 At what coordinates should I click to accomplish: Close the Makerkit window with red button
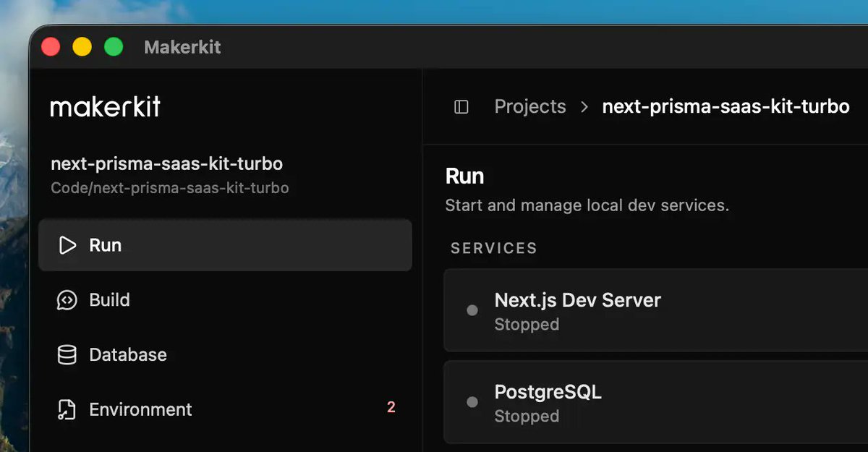(x=51, y=47)
